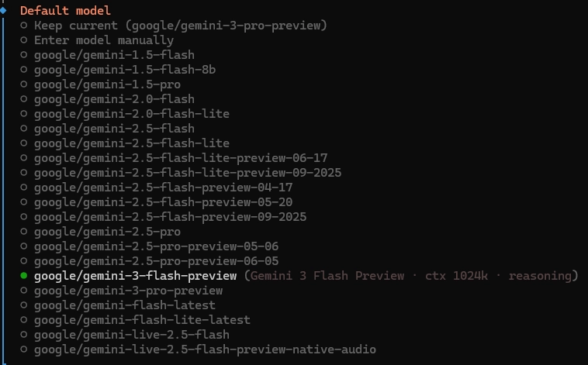This screenshot has height=365, width=588.
Task: Select google/gemini-1.5-flash-8b model
Action: 124,70
